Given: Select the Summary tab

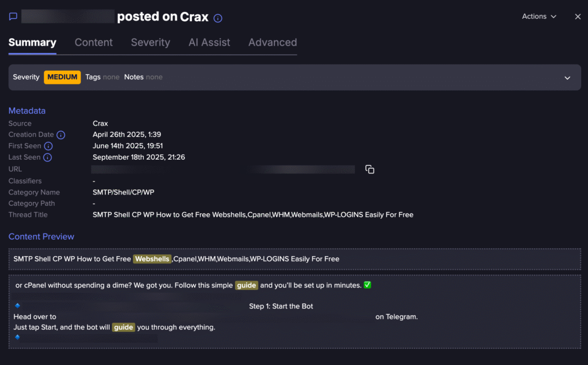Looking at the screenshot, I should pyautogui.click(x=32, y=42).
